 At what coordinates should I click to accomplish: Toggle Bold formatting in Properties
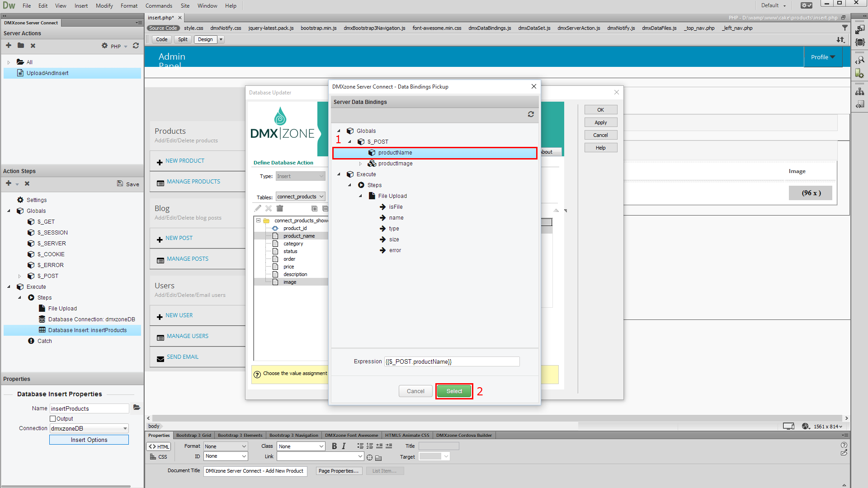click(x=334, y=446)
